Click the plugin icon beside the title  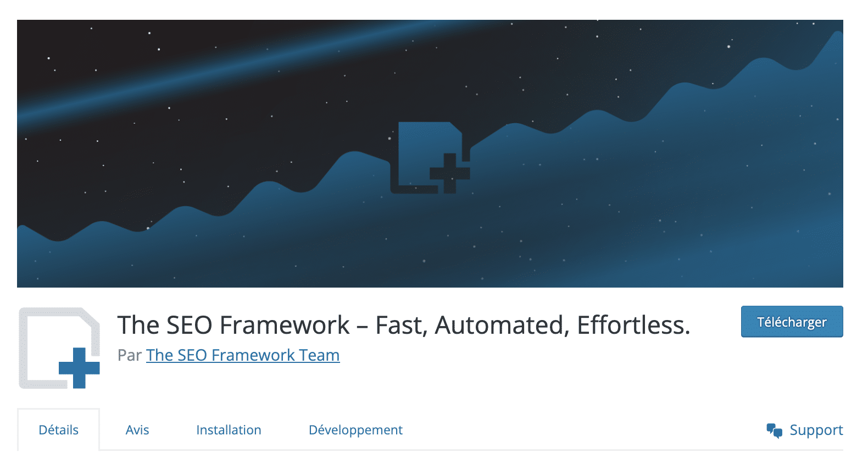coord(59,348)
